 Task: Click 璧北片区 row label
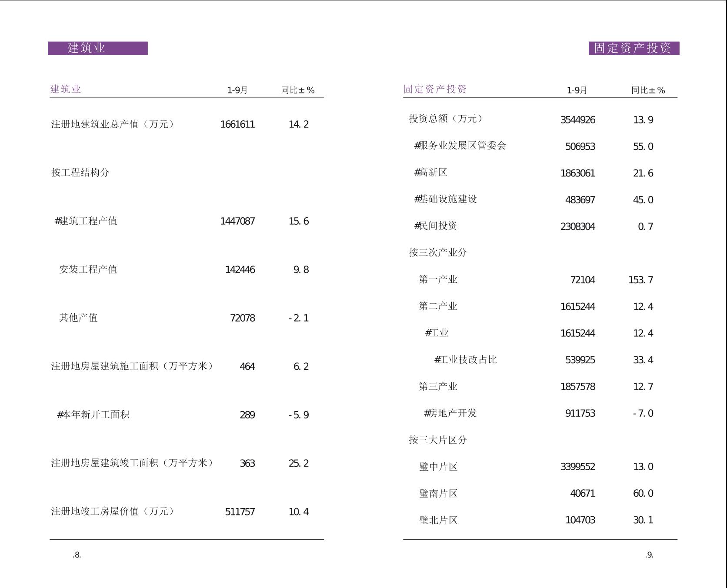[438, 520]
